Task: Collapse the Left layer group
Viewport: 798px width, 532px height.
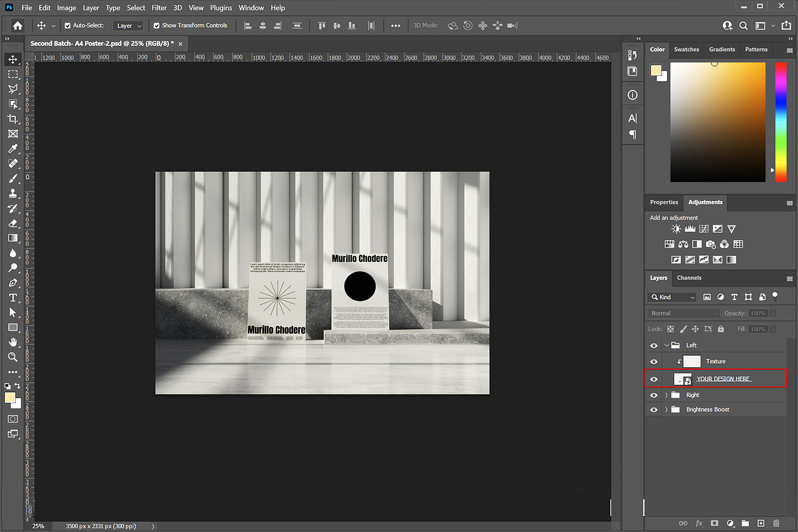Action: click(x=666, y=345)
